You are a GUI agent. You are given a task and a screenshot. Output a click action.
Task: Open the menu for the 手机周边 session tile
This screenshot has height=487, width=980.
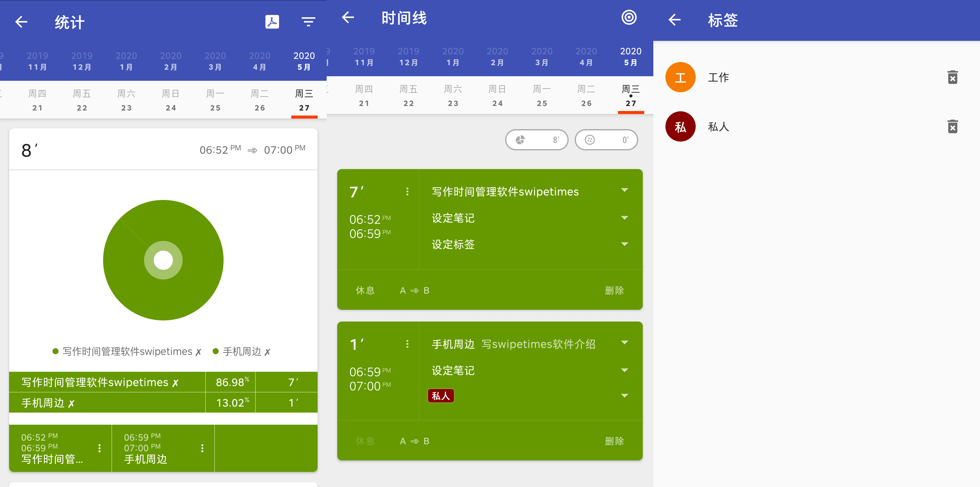[202, 448]
